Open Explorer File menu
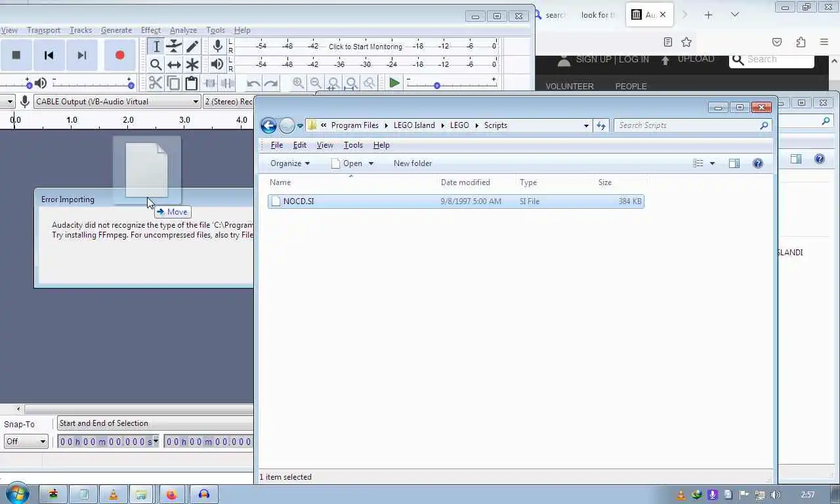 (277, 145)
